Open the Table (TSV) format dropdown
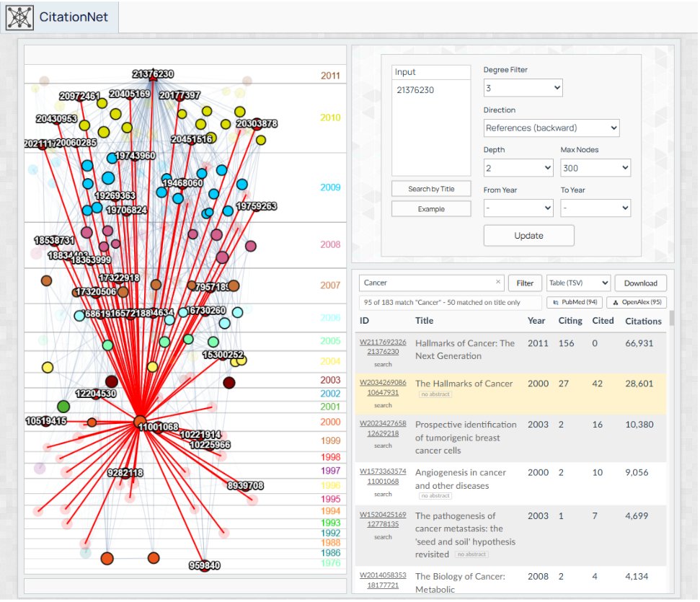This screenshot has width=700, height=602. point(578,283)
